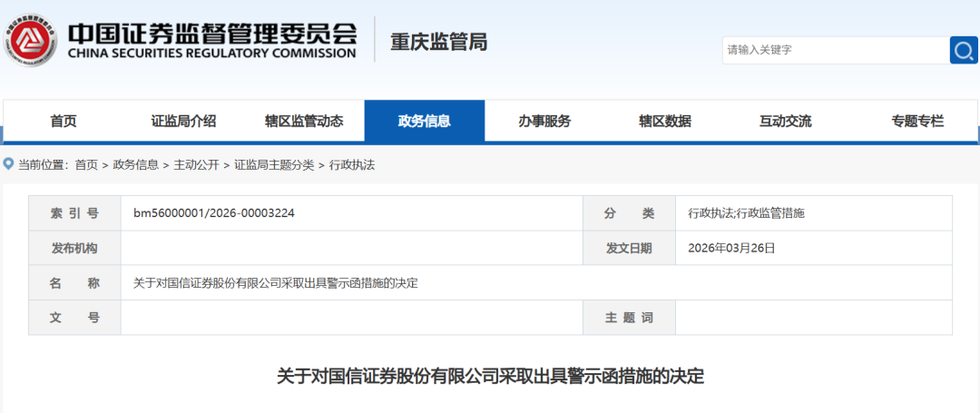
Task: Open the 辖区监管动态 navigation tab
Action: pos(304,122)
